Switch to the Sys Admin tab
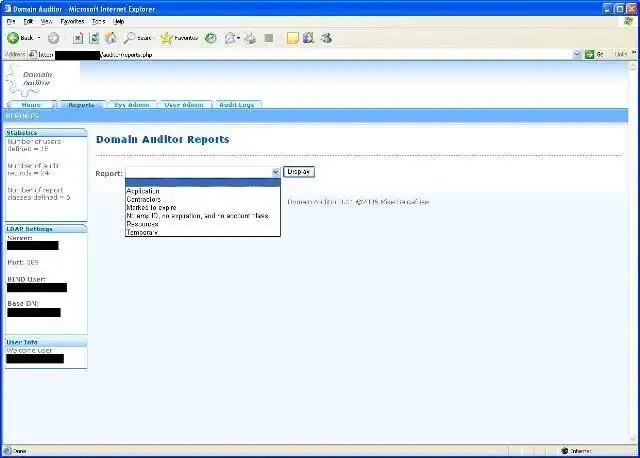 (x=132, y=105)
